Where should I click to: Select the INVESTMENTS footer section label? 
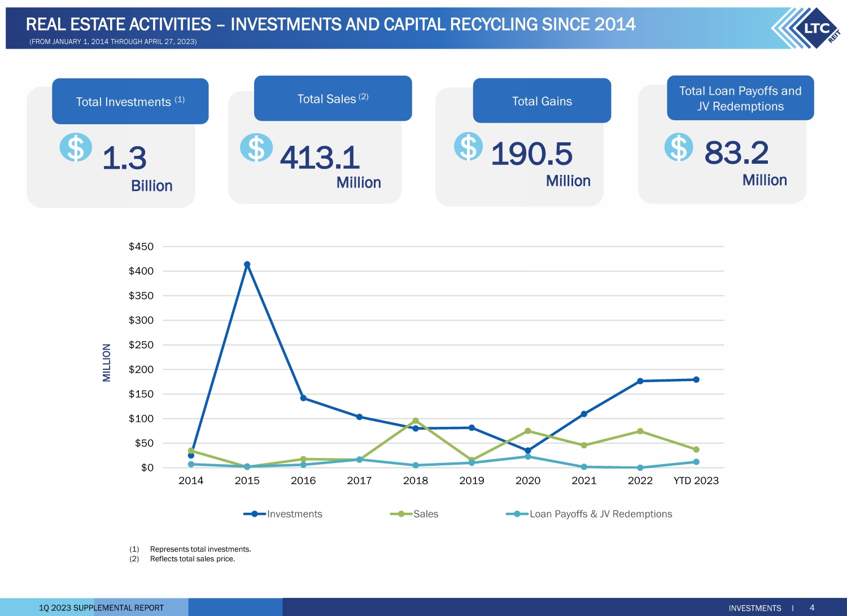[754, 608]
